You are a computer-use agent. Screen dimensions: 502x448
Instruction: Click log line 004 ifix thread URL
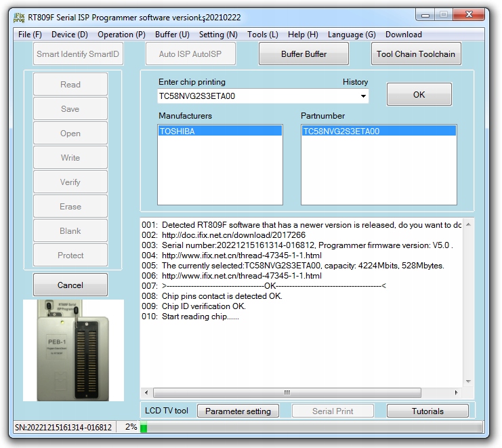(x=242, y=256)
